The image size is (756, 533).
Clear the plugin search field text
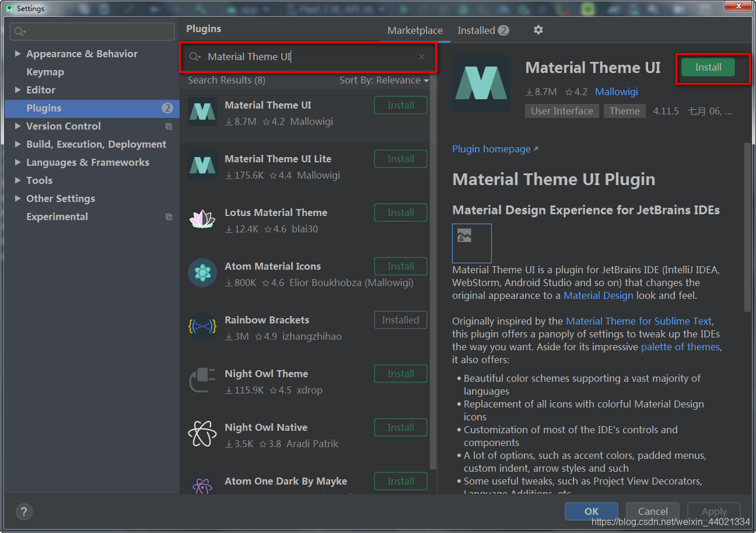[x=422, y=57]
